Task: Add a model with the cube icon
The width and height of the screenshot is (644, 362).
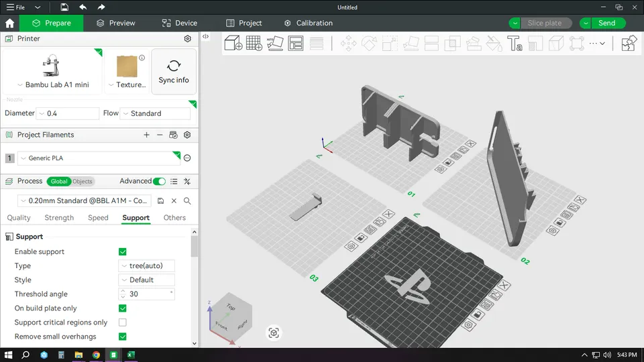Action: [x=233, y=43]
